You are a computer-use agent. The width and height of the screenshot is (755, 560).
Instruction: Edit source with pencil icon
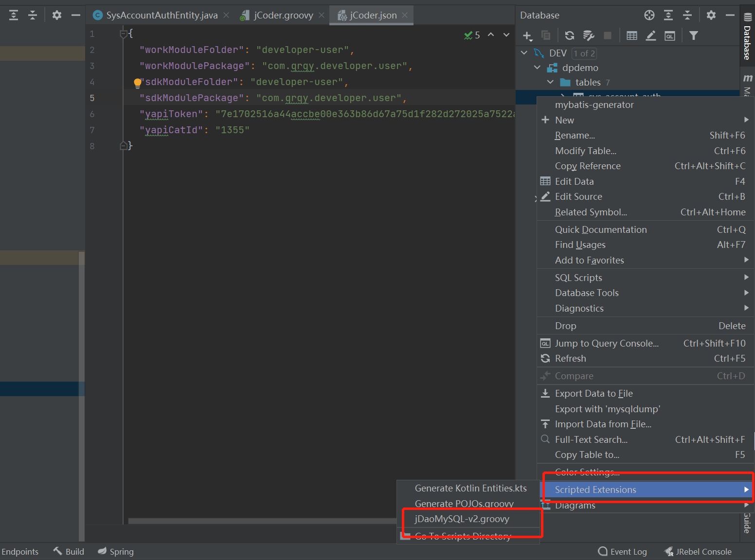point(651,35)
